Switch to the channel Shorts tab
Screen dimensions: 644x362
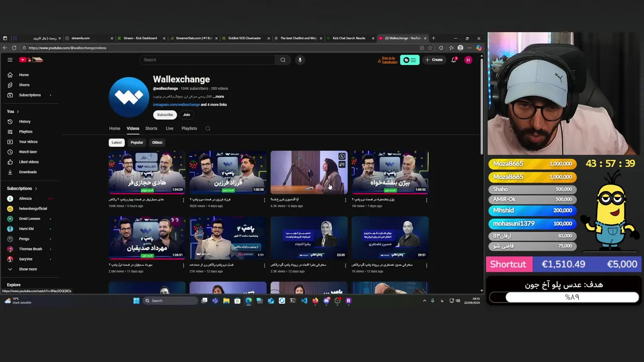pyautogui.click(x=151, y=129)
